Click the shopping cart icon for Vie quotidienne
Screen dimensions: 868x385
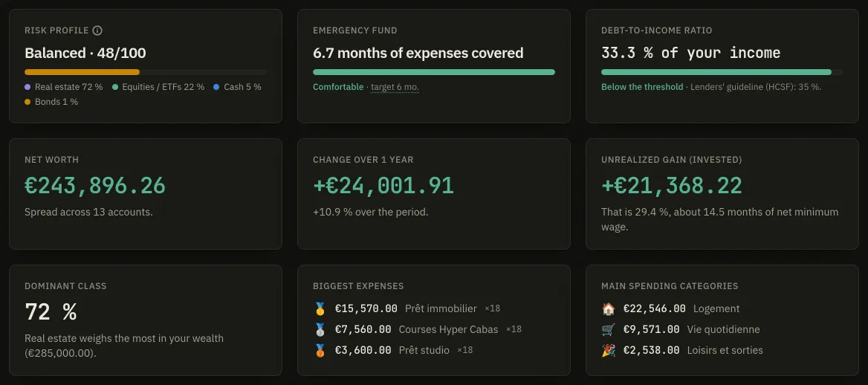[608, 329]
